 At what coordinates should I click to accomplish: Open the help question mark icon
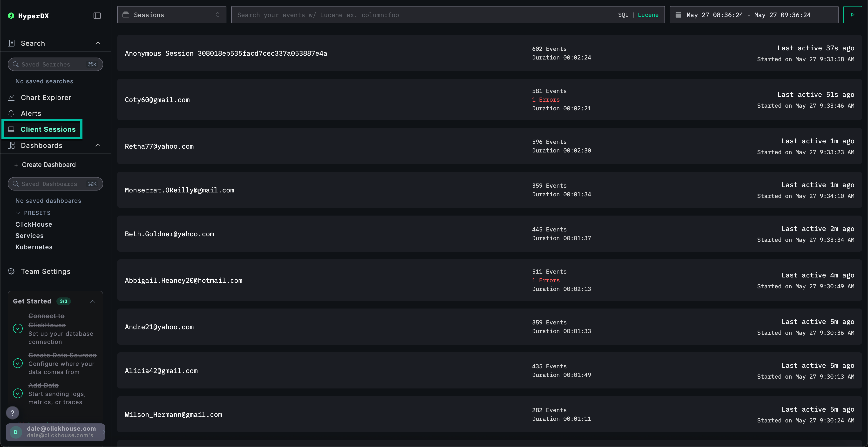pyautogui.click(x=13, y=413)
